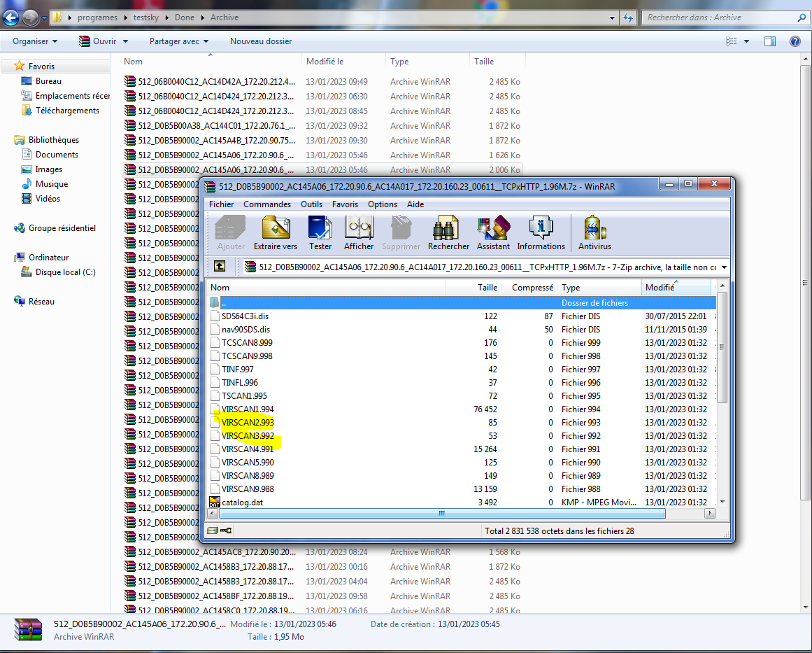Select Téléchargements in the Favoris sidebar
Image resolution: width=812 pixels, height=653 pixels.
67,111
